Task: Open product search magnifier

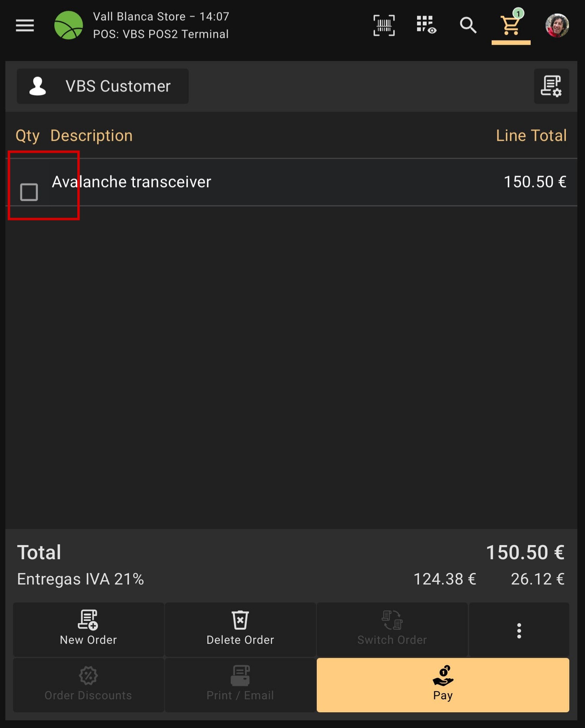Action: click(x=468, y=26)
